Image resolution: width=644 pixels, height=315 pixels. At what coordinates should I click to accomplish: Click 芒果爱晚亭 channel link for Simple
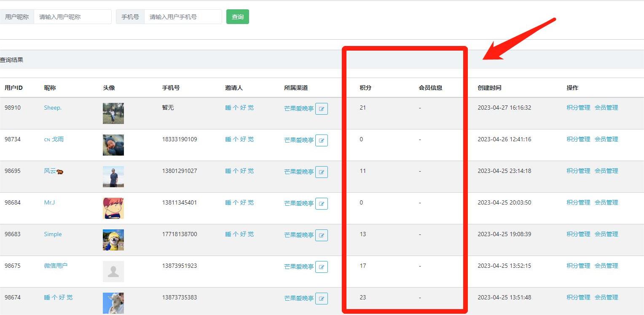point(299,235)
